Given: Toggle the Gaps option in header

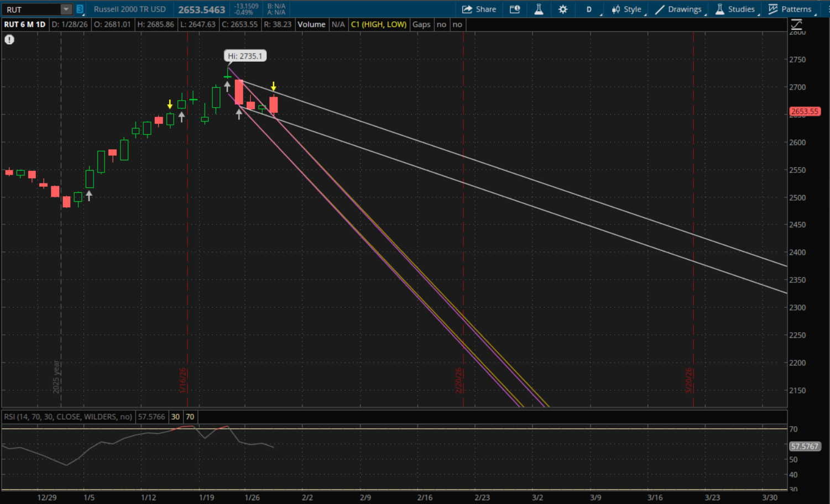Looking at the screenshot, I should coord(421,24).
